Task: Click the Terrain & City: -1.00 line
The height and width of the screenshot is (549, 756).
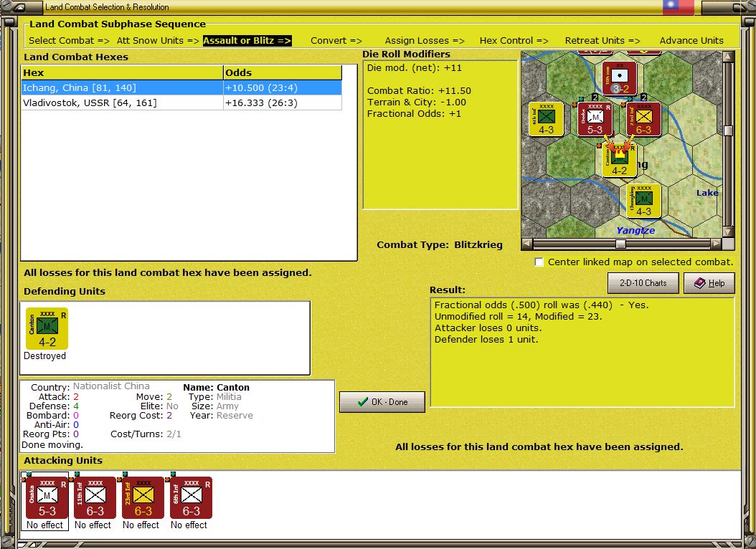Action: [417, 102]
